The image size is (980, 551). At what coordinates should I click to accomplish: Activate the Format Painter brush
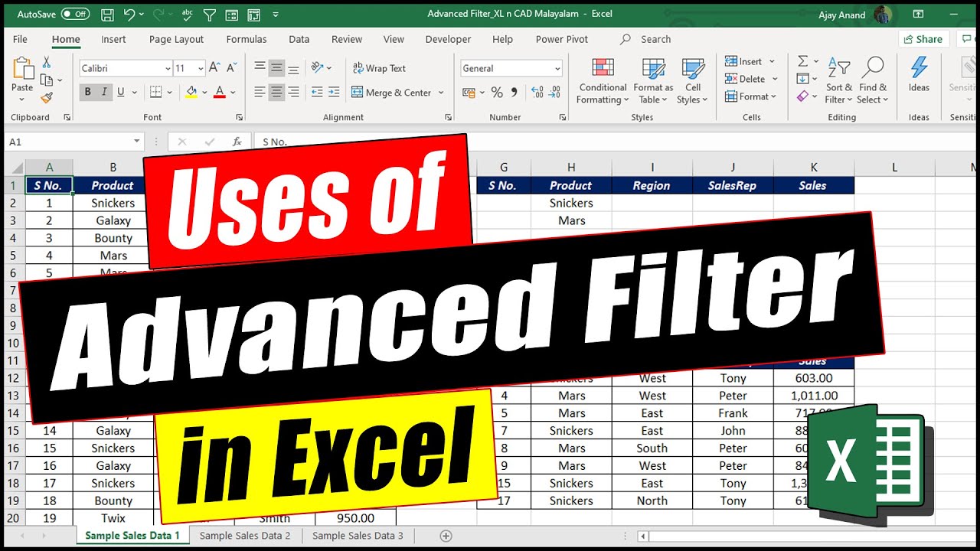pyautogui.click(x=47, y=98)
